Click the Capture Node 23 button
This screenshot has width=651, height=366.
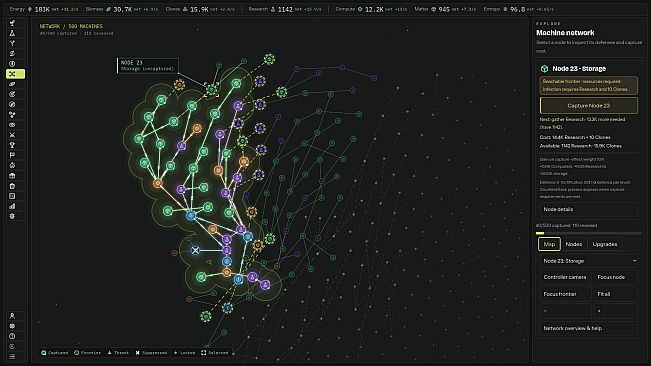pyautogui.click(x=589, y=105)
